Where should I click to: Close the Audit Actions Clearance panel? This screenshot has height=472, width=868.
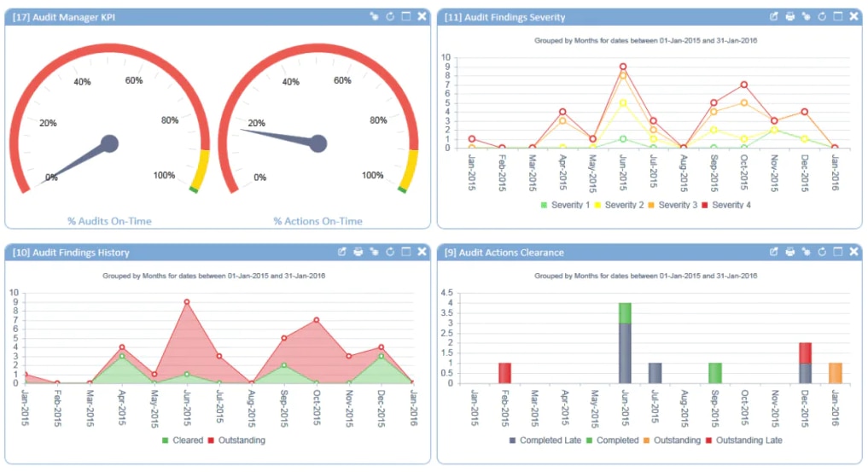853,252
